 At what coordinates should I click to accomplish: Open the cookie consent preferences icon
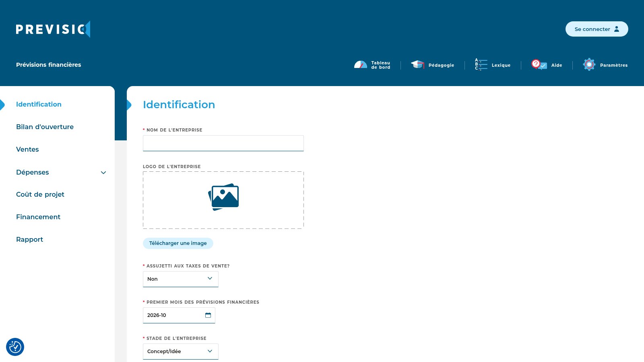(15, 347)
